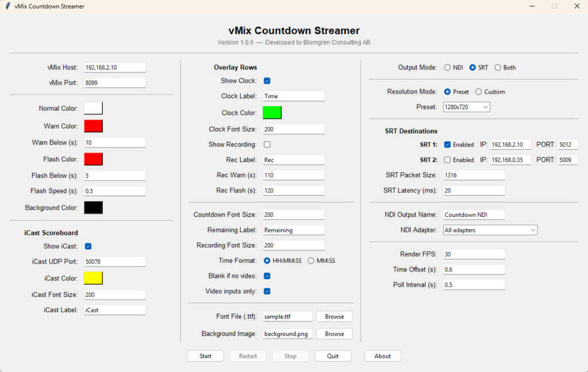Change the black Background Color swatch

(x=94, y=208)
